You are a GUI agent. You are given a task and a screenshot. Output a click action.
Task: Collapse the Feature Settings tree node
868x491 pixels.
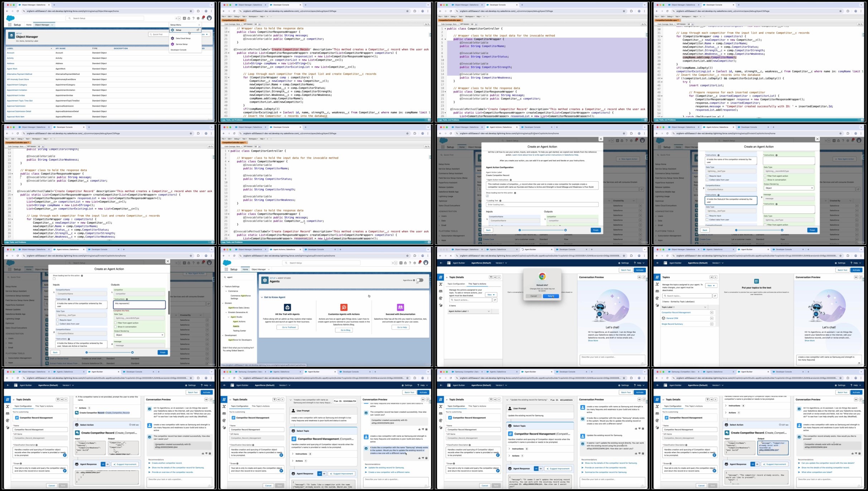point(223,286)
